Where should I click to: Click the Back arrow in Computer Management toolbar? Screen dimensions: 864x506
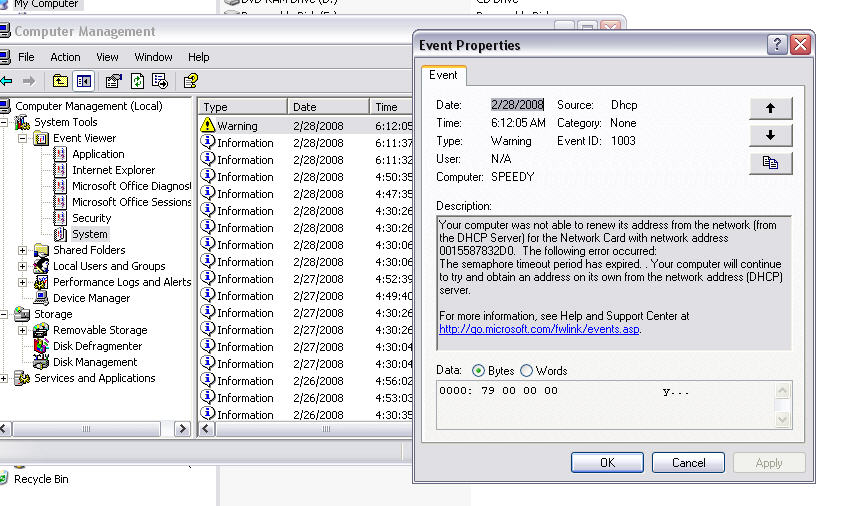click(x=7, y=82)
